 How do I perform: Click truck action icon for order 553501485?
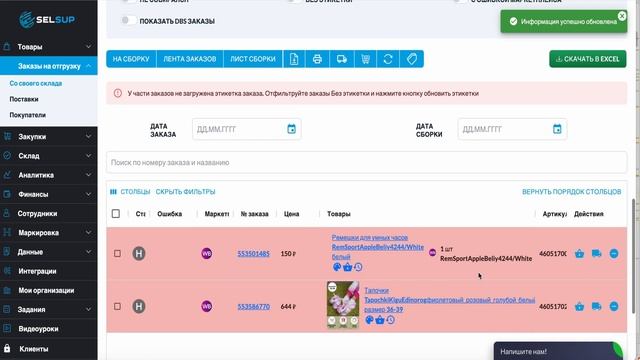596,253
